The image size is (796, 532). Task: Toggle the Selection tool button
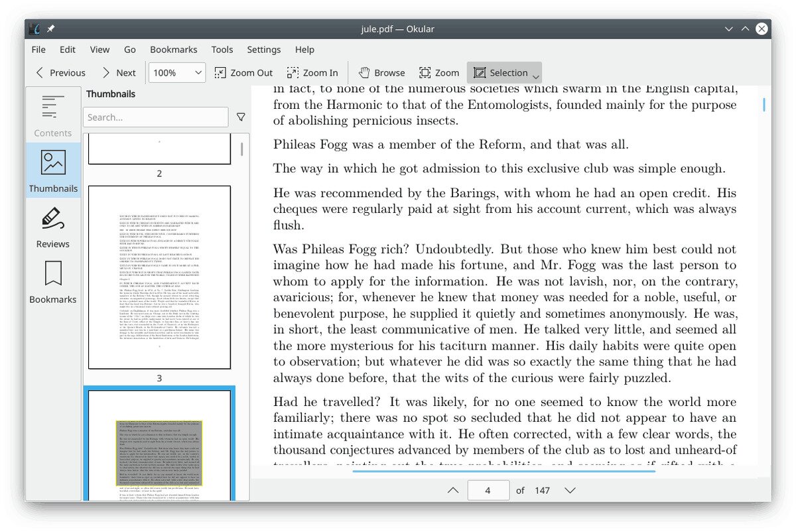500,73
